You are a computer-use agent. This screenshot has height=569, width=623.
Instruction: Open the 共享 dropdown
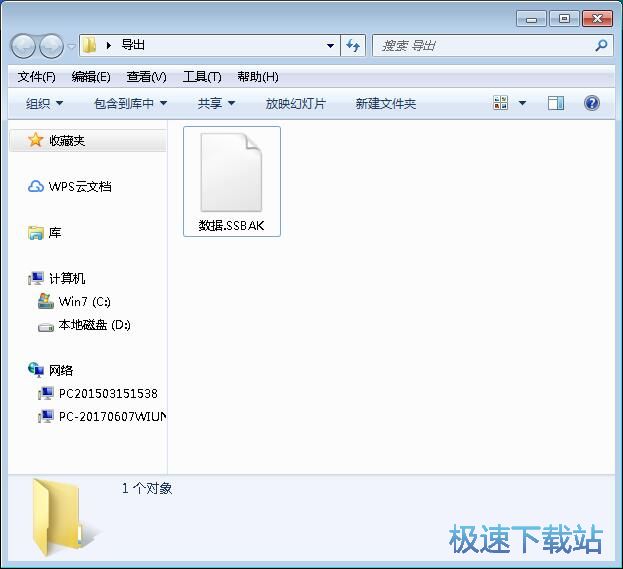tap(217, 104)
